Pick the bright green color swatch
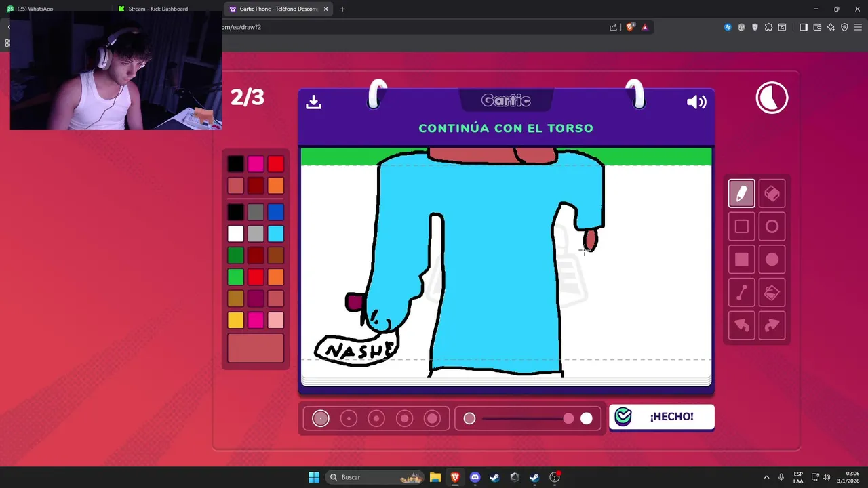The height and width of the screenshot is (488, 868). coord(235,277)
